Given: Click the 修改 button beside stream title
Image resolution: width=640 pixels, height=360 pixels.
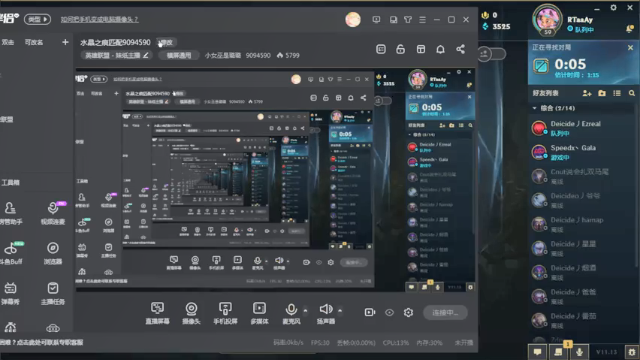Looking at the screenshot, I should pyautogui.click(x=167, y=42).
